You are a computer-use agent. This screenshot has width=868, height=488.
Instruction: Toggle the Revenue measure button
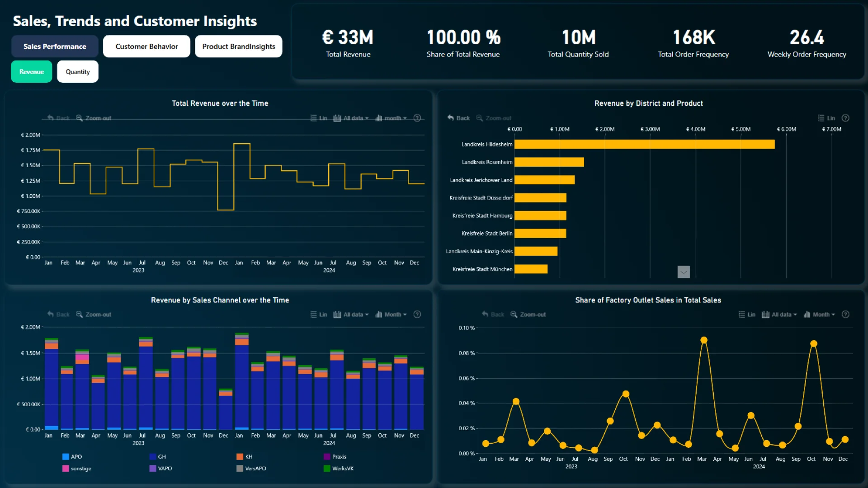coord(32,72)
